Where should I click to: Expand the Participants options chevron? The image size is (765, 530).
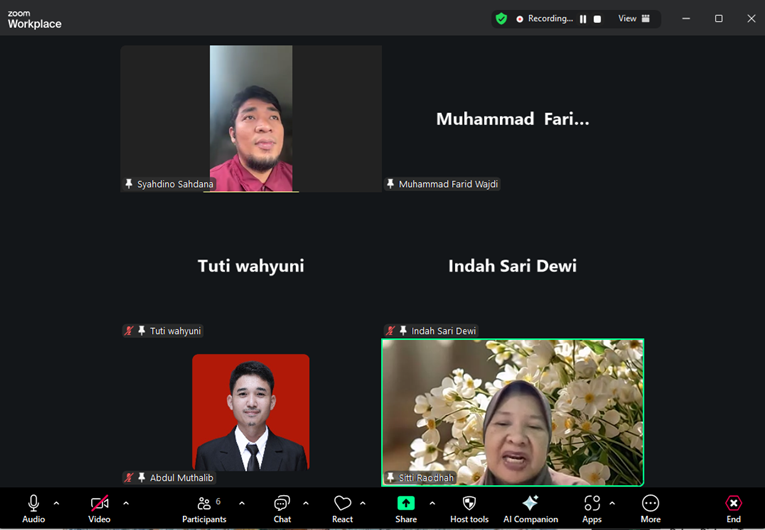[x=242, y=503]
